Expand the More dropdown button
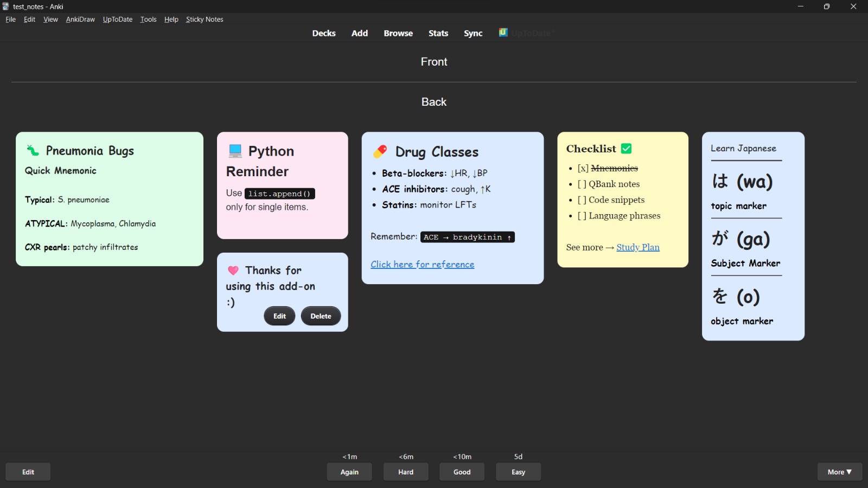The width and height of the screenshot is (868, 488). [x=839, y=472]
